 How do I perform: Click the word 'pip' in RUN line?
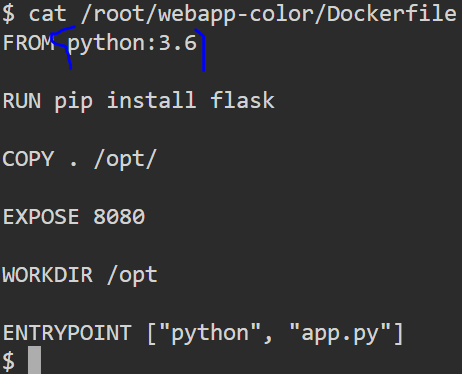tap(73, 101)
